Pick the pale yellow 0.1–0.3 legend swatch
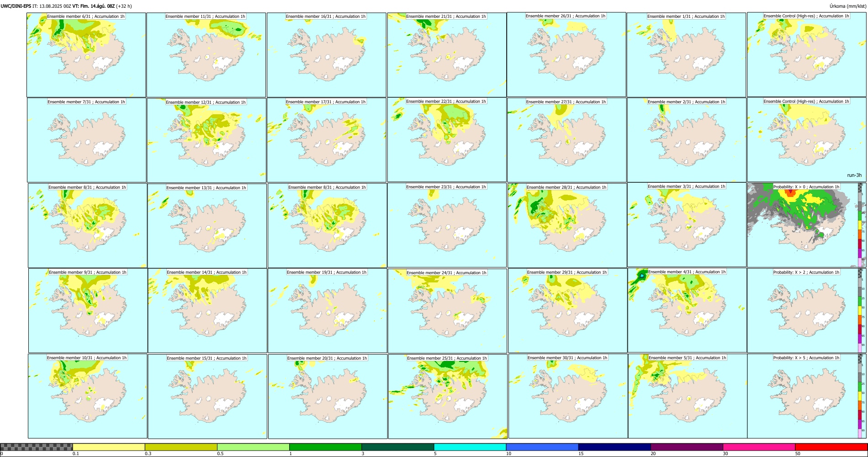The image size is (868, 457). [x=109, y=447]
